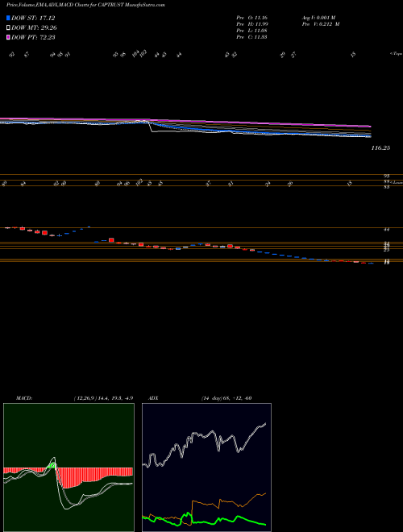Click the 44 price level label
The image size is (403, 532).
point(386,230)
